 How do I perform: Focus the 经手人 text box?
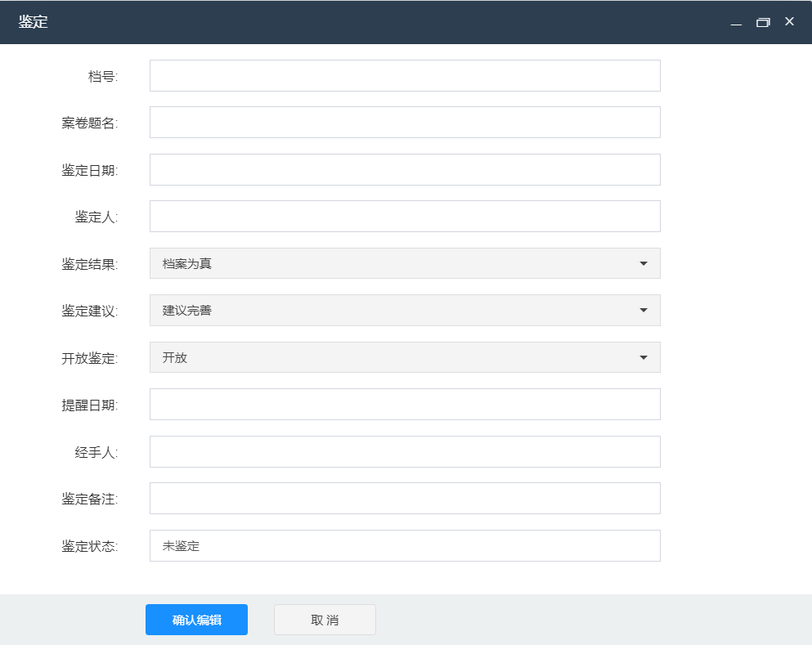405,451
